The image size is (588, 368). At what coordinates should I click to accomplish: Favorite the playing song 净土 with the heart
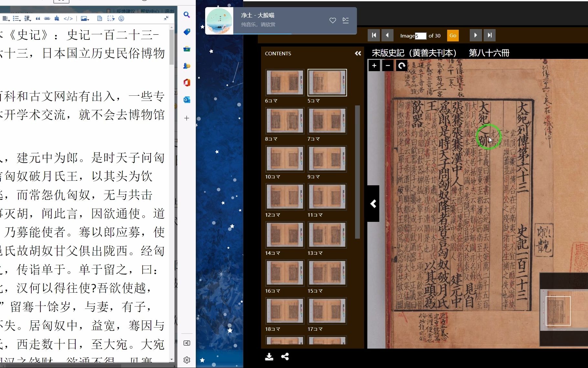pos(332,20)
